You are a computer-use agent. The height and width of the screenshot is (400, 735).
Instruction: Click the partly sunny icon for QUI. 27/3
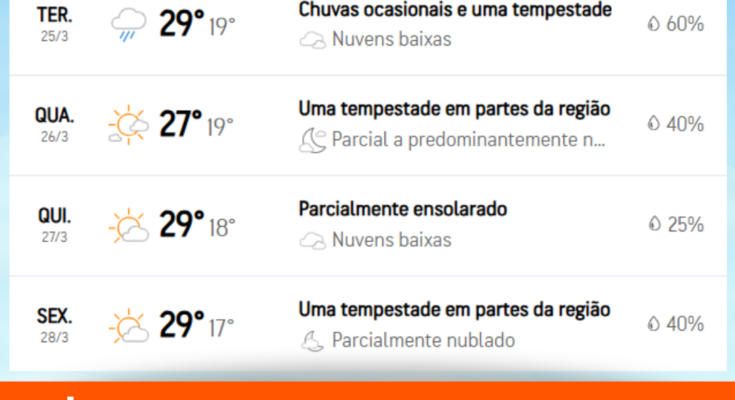click(x=128, y=226)
